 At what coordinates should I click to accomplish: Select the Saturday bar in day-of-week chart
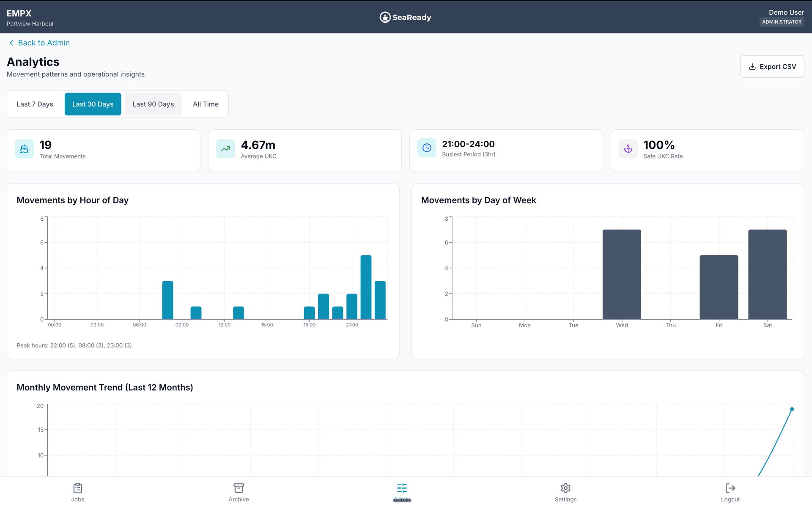click(x=768, y=275)
